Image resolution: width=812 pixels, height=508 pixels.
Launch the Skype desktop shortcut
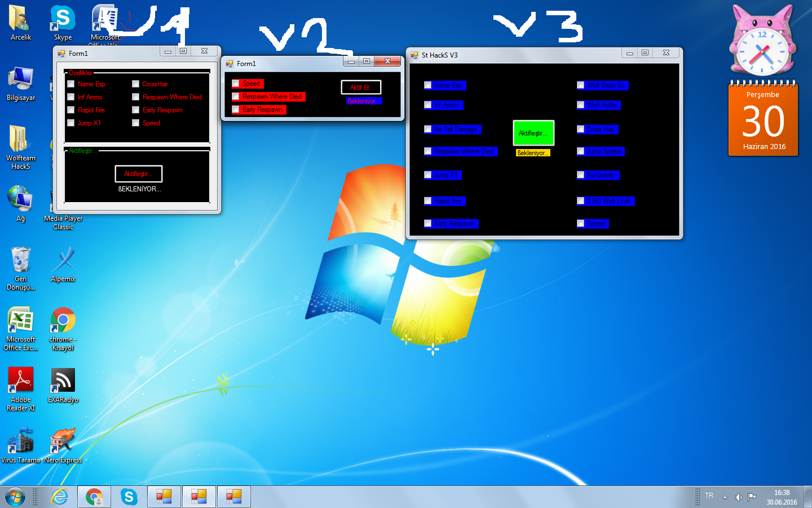click(63, 24)
